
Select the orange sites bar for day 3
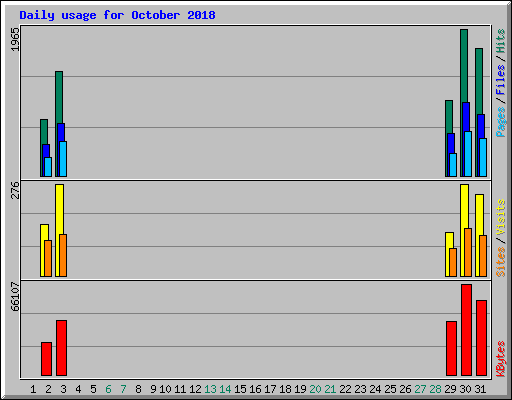click(x=63, y=255)
